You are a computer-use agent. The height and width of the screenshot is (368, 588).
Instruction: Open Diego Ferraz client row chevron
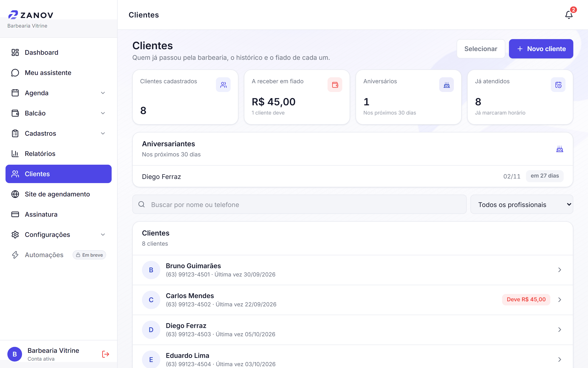(x=560, y=330)
